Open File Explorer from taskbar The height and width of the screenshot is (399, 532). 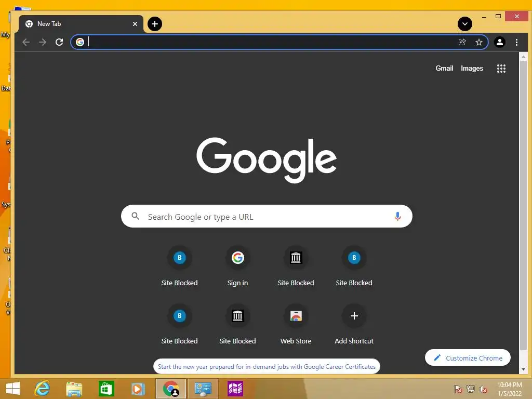pos(74,389)
